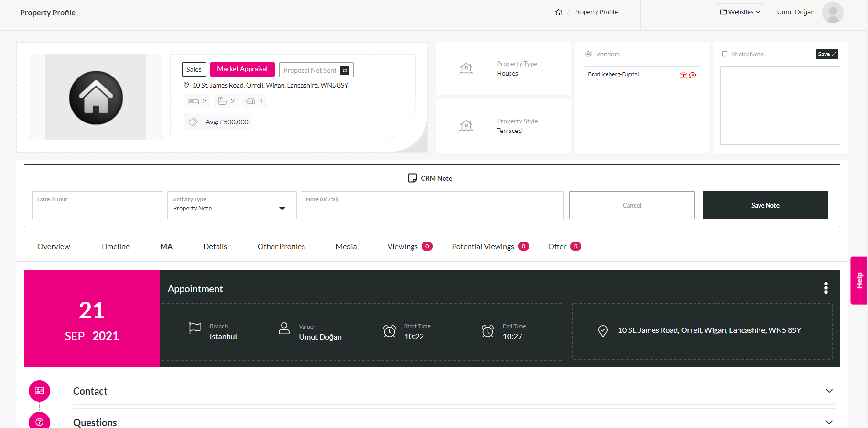Select the MA tab
Viewport: 868px width, 428px height.
tap(166, 247)
